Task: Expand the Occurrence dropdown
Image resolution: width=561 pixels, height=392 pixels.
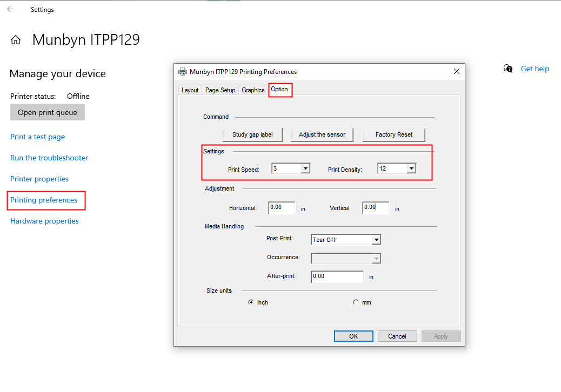Action: pyautogui.click(x=376, y=258)
